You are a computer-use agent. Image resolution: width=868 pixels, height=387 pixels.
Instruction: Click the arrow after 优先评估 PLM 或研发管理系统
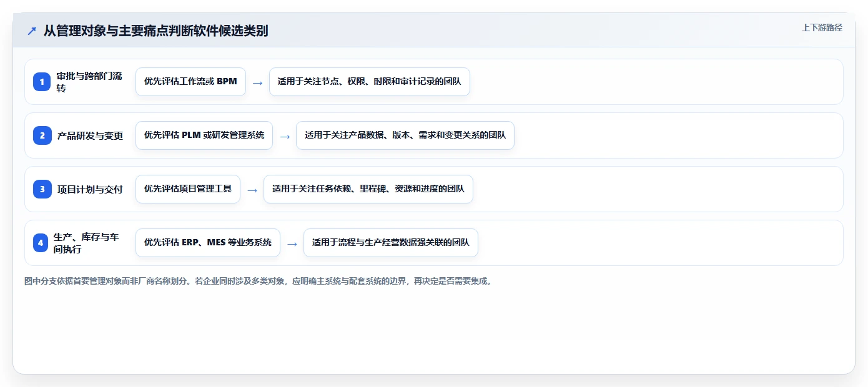(x=285, y=136)
